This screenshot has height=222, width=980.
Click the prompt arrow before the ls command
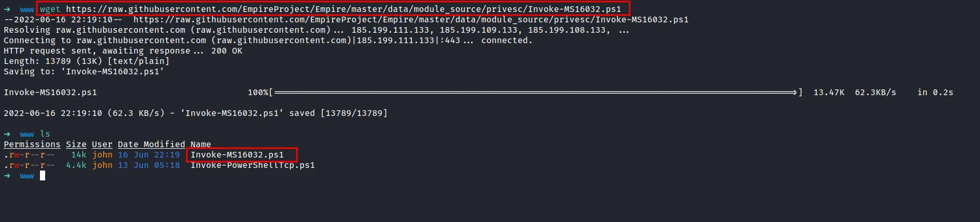tap(7, 134)
